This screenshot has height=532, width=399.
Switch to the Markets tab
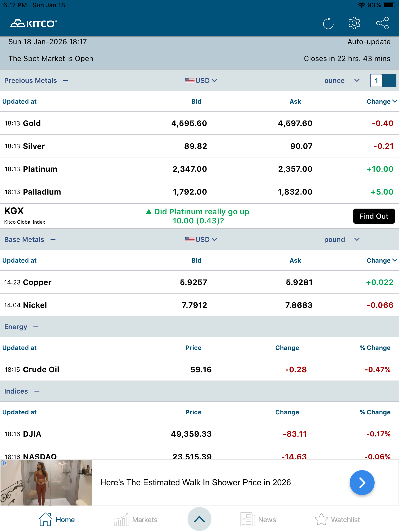click(x=136, y=520)
